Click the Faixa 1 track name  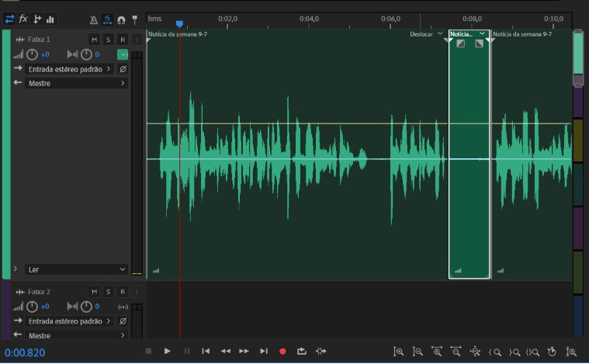click(39, 40)
